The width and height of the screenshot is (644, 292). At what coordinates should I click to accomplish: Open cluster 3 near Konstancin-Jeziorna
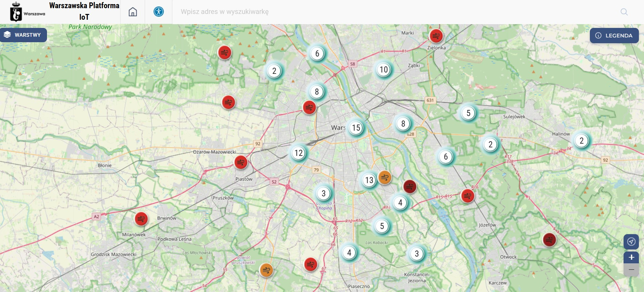[x=417, y=254]
